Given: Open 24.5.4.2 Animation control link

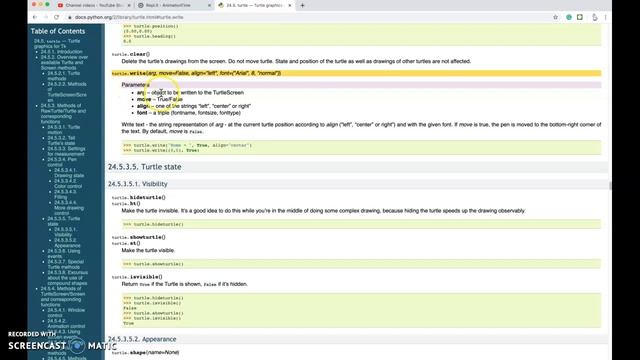Looking at the screenshot, I should pyautogui.click(x=66, y=324).
